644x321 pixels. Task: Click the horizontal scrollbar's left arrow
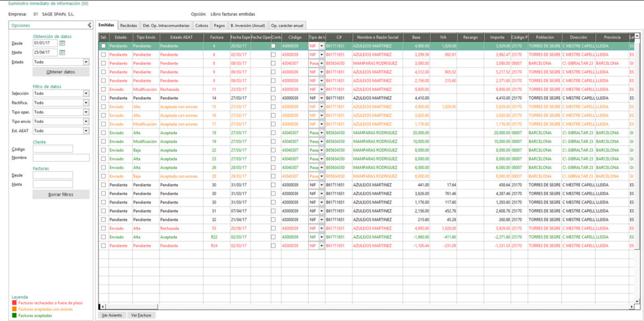102,307
